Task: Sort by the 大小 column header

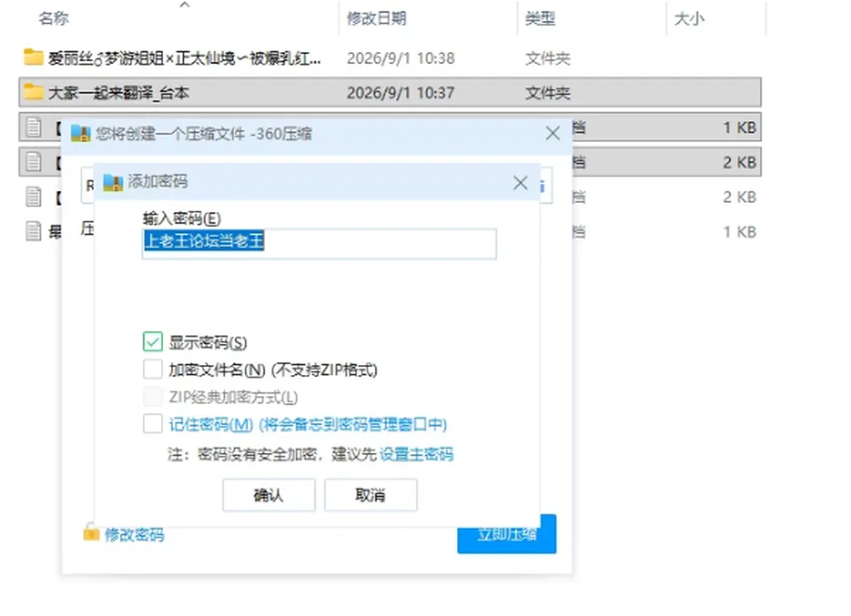Action: (x=690, y=19)
